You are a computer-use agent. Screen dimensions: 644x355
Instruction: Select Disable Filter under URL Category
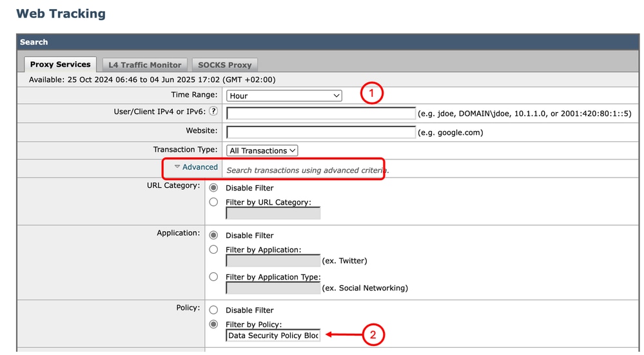213,188
